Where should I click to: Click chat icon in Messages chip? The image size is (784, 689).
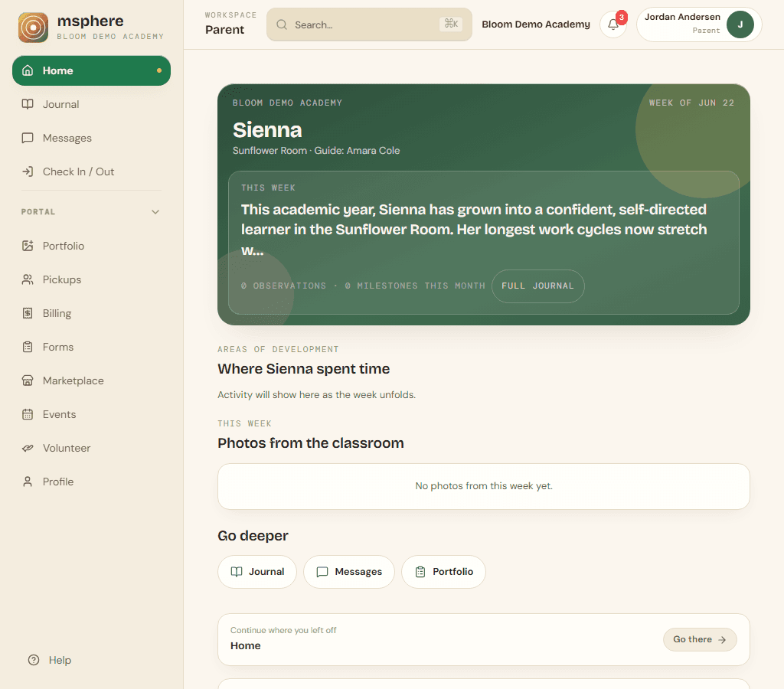tap(322, 572)
